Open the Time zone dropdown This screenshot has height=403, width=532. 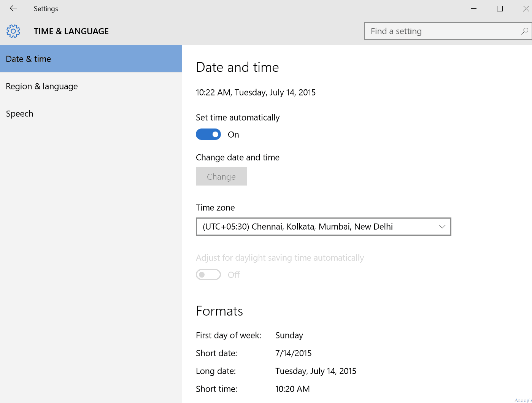coord(324,227)
